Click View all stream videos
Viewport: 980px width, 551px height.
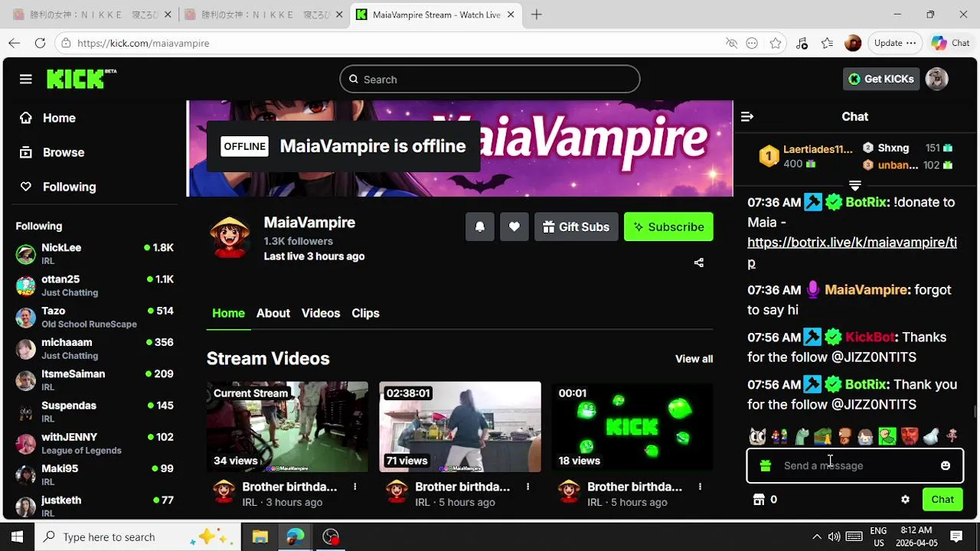coord(694,359)
